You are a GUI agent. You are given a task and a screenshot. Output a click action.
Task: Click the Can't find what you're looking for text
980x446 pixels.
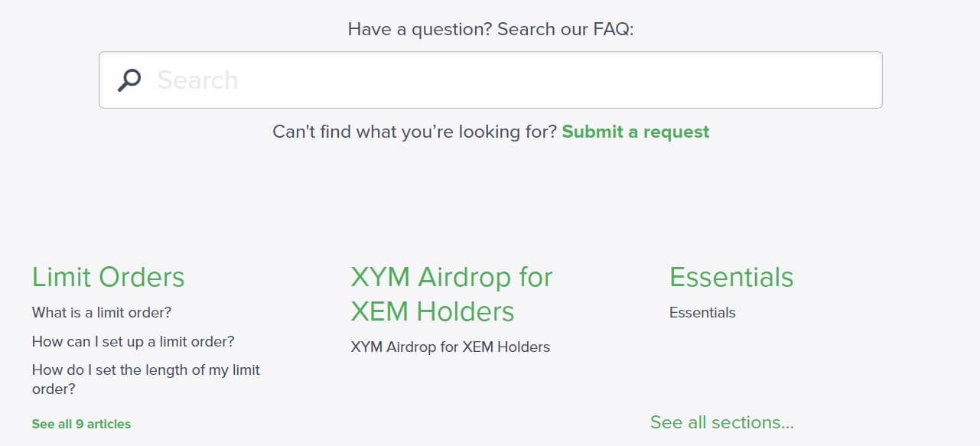pyautogui.click(x=415, y=132)
